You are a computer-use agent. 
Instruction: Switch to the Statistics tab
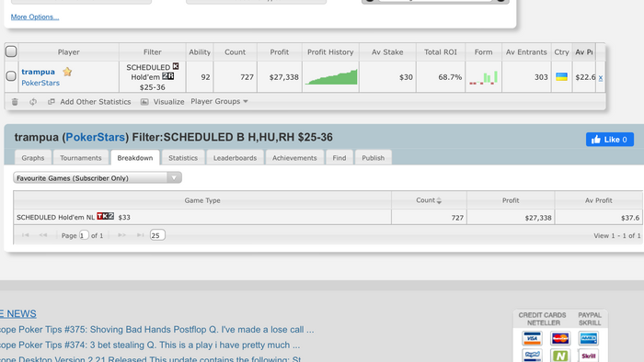coord(183,158)
